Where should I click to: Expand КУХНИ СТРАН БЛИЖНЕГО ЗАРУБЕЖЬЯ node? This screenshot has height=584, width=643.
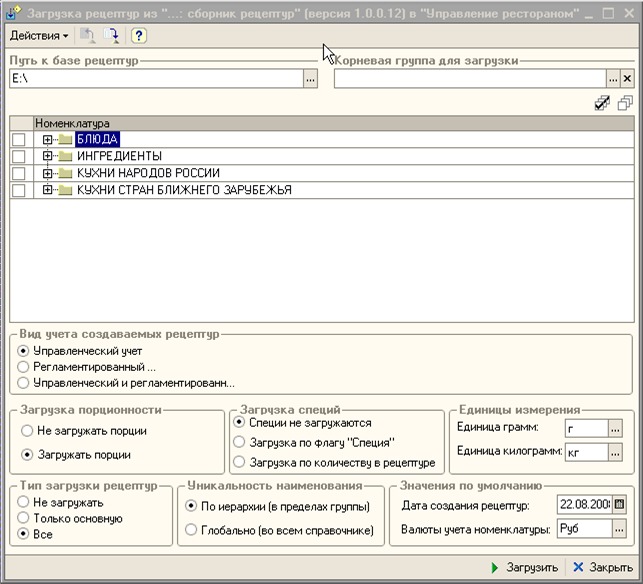coord(47,190)
